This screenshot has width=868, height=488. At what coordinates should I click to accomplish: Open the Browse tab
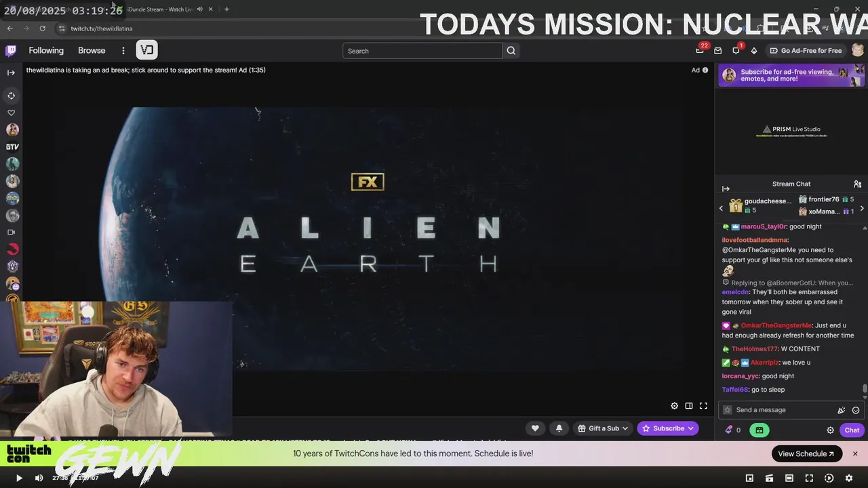tap(92, 50)
